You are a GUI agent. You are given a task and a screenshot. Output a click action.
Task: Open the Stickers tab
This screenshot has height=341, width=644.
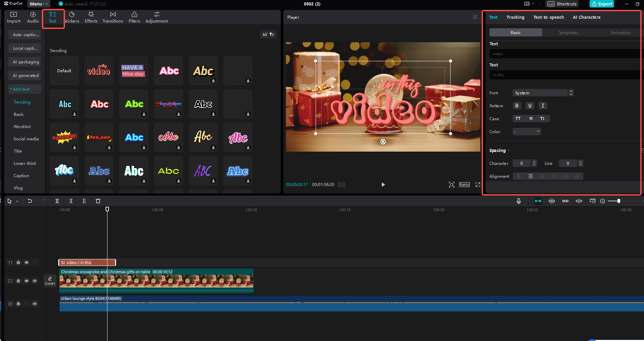[72, 17]
